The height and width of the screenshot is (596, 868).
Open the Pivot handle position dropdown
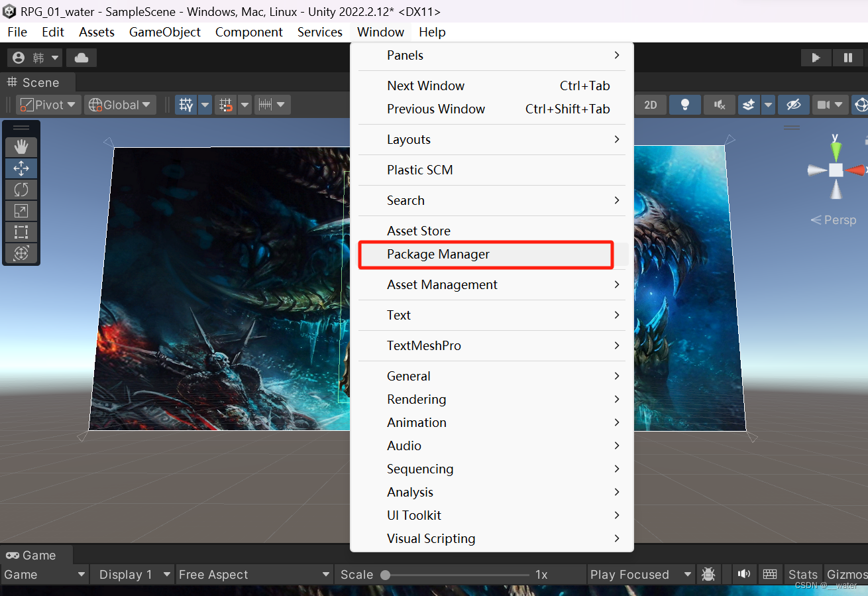[49, 105]
